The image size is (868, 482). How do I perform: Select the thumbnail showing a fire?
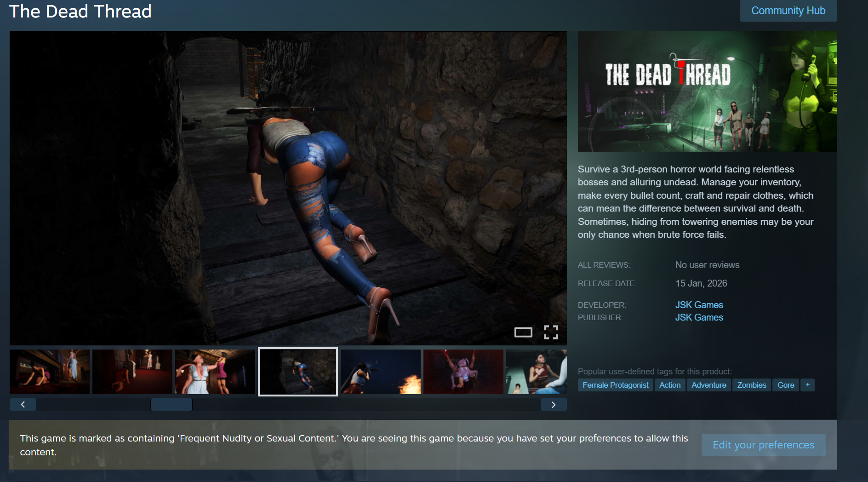pos(381,372)
